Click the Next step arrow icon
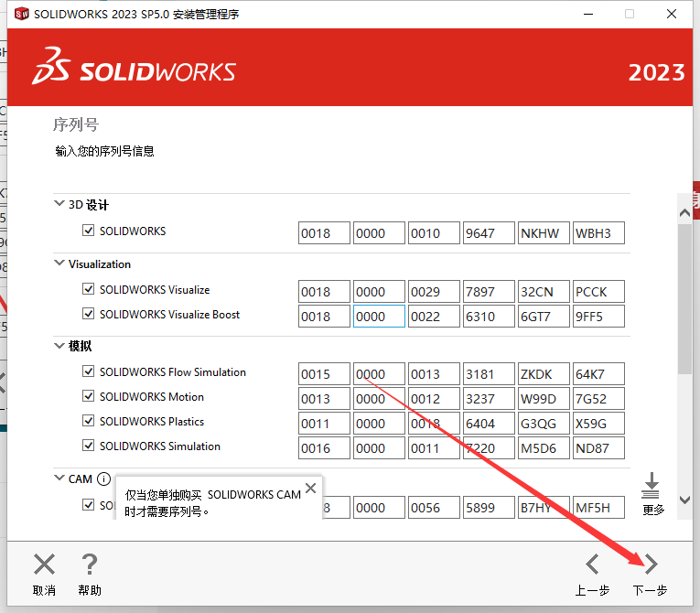700x613 pixels. pos(650,565)
